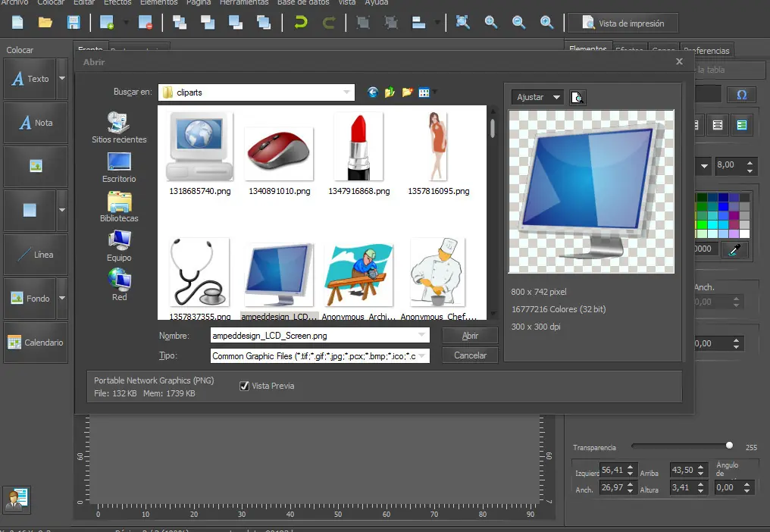The height and width of the screenshot is (532, 770).
Task: Go to Escritorio in places bar
Action: [x=119, y=167]
